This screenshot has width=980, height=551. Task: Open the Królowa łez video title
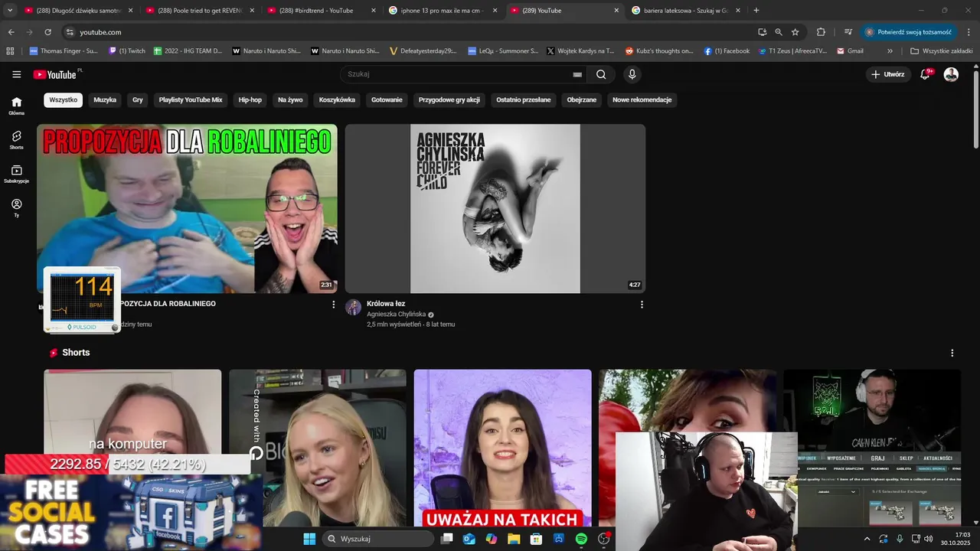coord(386,304)
